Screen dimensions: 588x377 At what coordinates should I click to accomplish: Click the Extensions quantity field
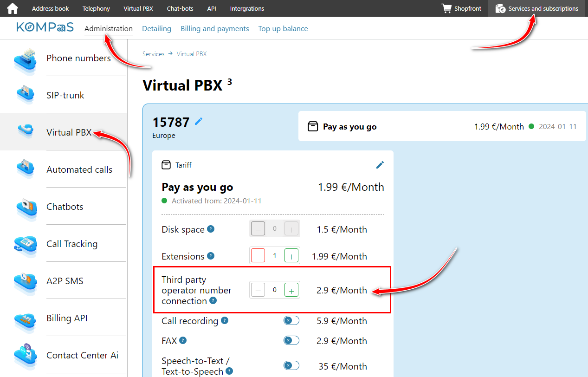click(x=275, y=255)
